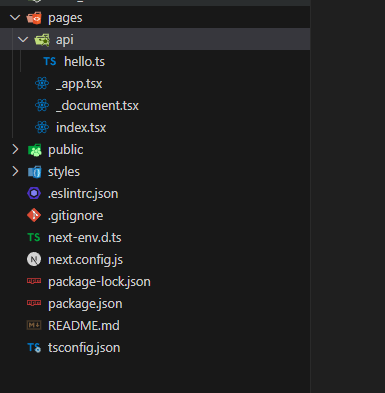Click the TypeScript icon beside hello.ts
Image resolution: width=385 pixels, height=393 pixels.
coord(50,61)
